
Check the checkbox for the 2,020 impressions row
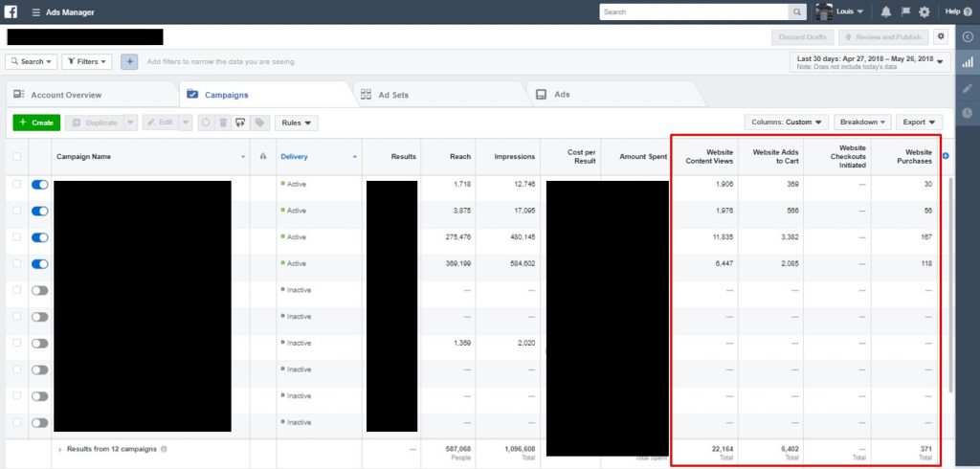[17, 343]
